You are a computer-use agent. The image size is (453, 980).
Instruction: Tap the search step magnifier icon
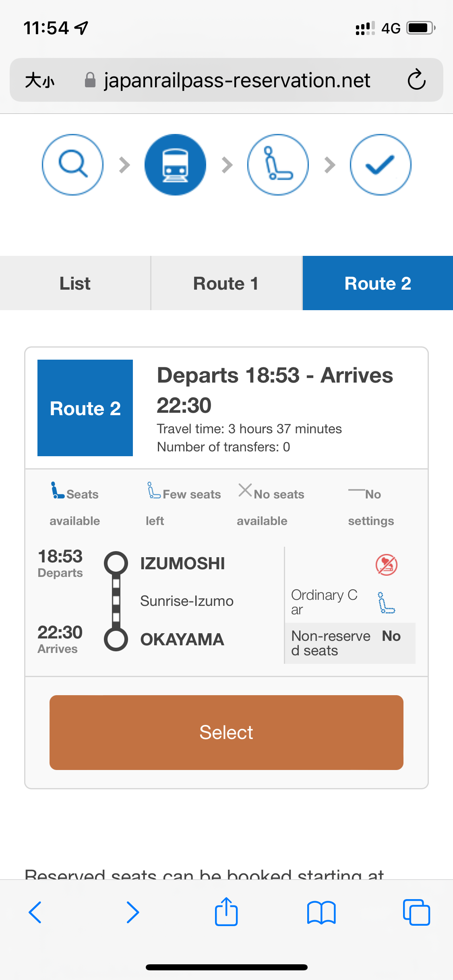pyautogui.click(x=72, y=165)
